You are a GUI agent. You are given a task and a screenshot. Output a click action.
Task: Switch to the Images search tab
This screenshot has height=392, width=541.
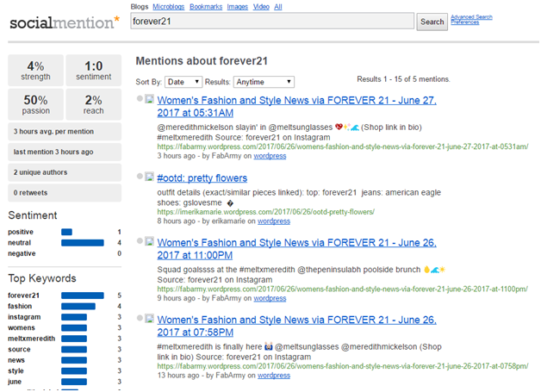point(238,7)
